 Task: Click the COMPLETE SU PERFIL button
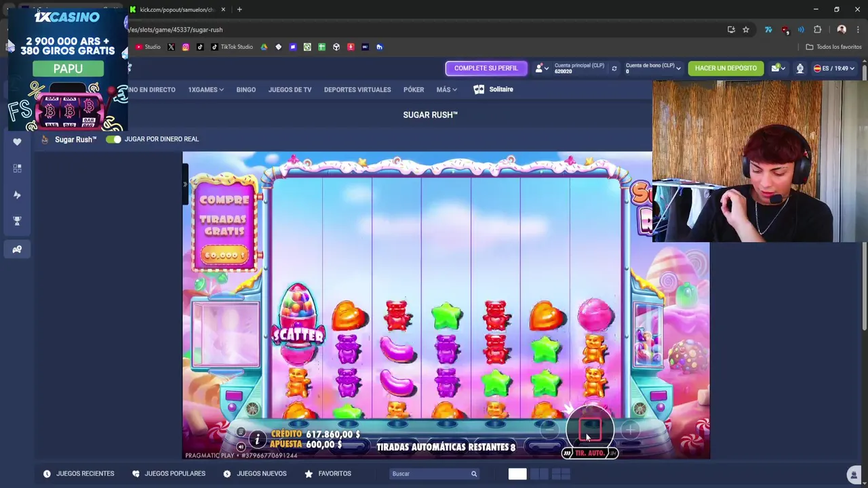[486, 68]
